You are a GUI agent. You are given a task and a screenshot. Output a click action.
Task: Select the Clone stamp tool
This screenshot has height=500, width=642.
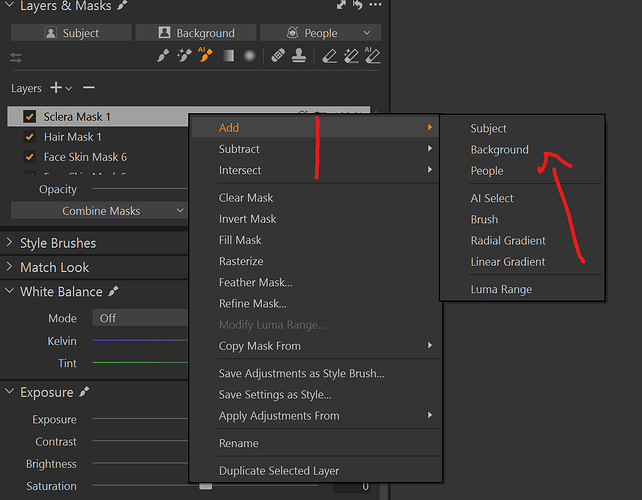[299, 56]
